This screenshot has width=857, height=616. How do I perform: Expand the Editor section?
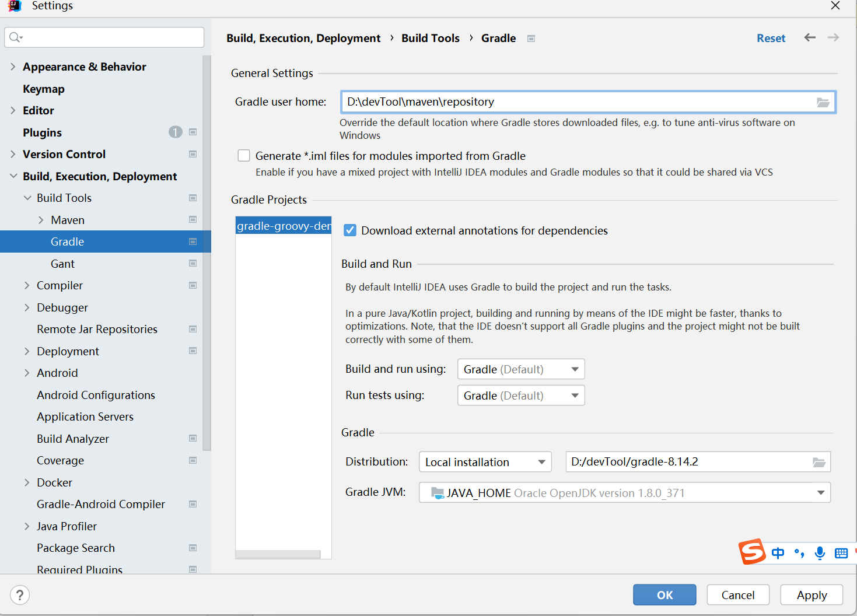point(13,110)
